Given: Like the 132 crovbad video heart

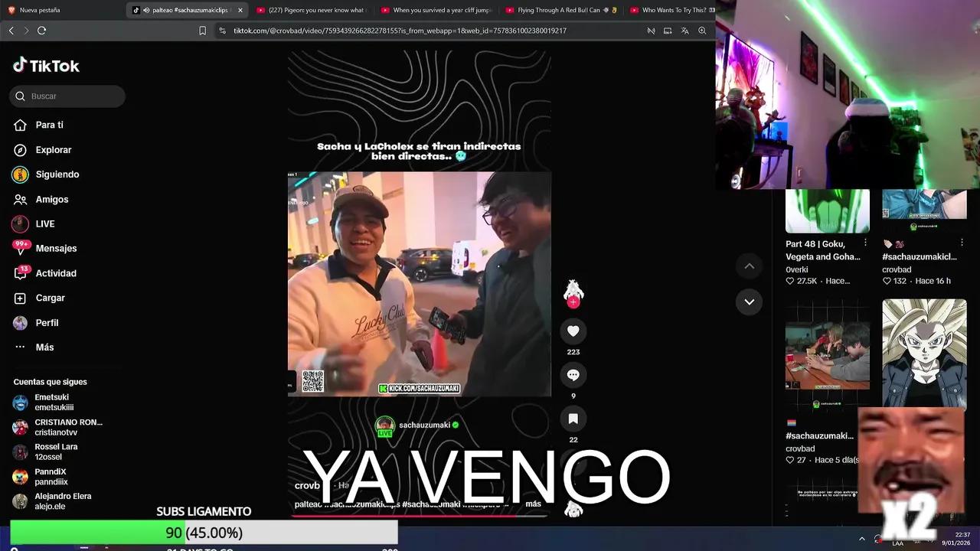Looking at the screenshot, I should click(887, 281).
